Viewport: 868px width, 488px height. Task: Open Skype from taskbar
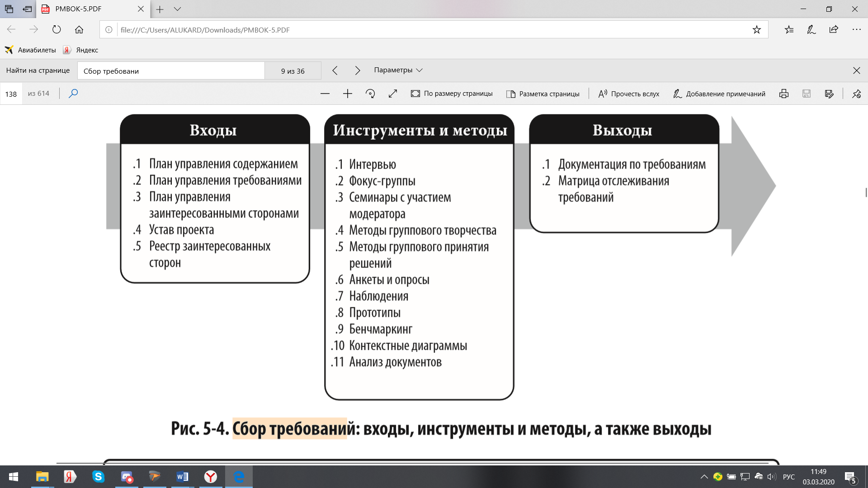pyautogui.click(x=98, y=477)
